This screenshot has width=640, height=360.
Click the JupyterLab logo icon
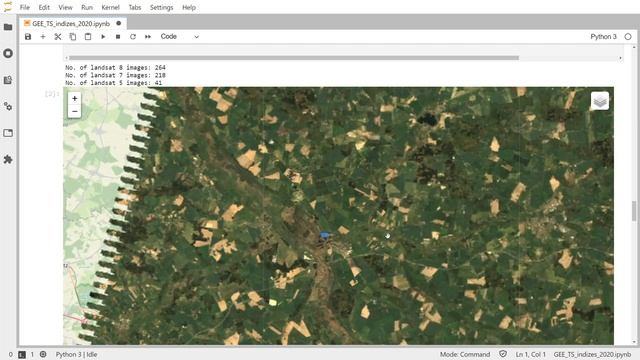[x=8, y=7]
